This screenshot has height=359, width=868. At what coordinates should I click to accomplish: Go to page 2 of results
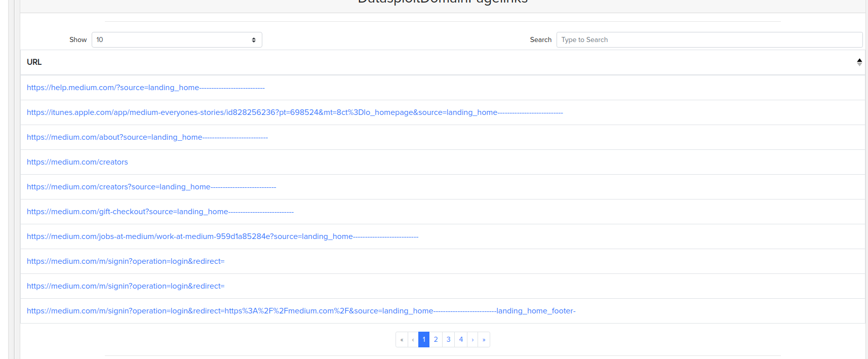pyautogui.click(x=436, y=339)
